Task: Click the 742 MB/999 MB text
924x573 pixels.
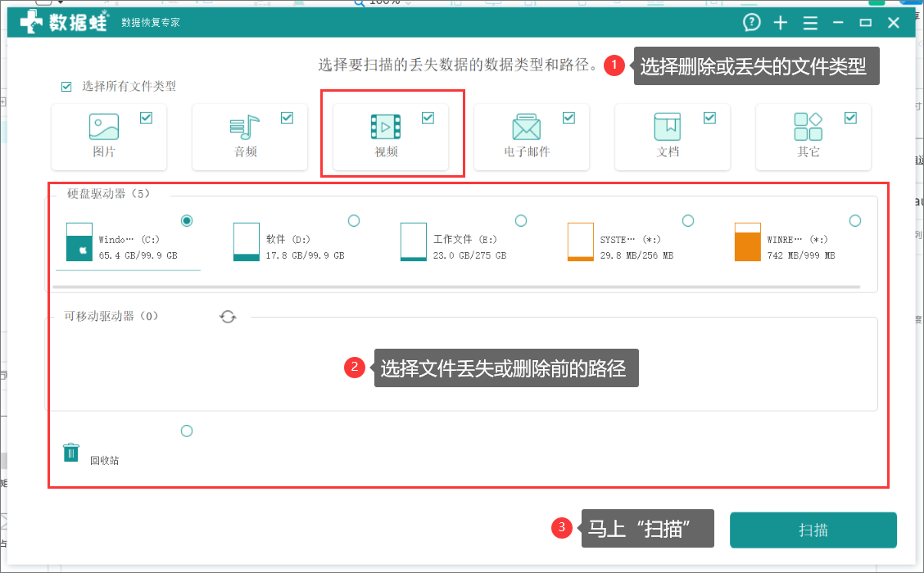Action: point(801,255)
